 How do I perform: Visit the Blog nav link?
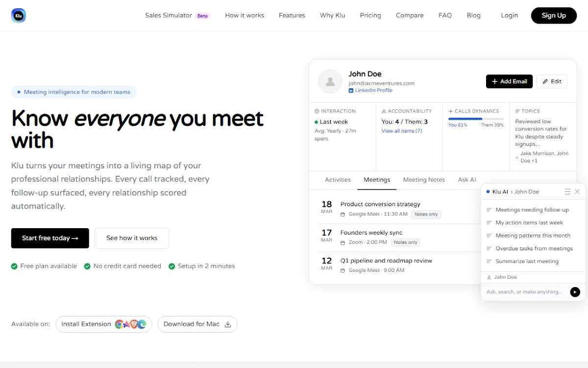pyautogui.click(x=473, y=16)
